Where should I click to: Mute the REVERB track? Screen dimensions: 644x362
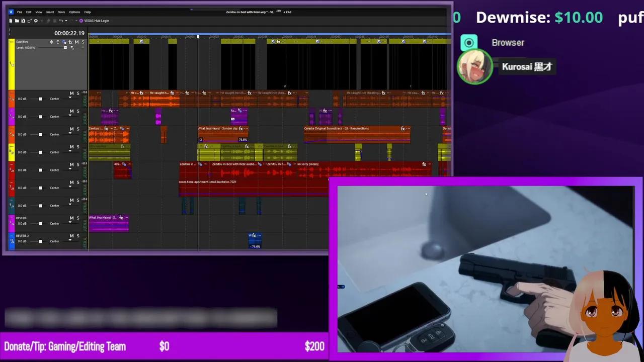click(x=71, y=218)
